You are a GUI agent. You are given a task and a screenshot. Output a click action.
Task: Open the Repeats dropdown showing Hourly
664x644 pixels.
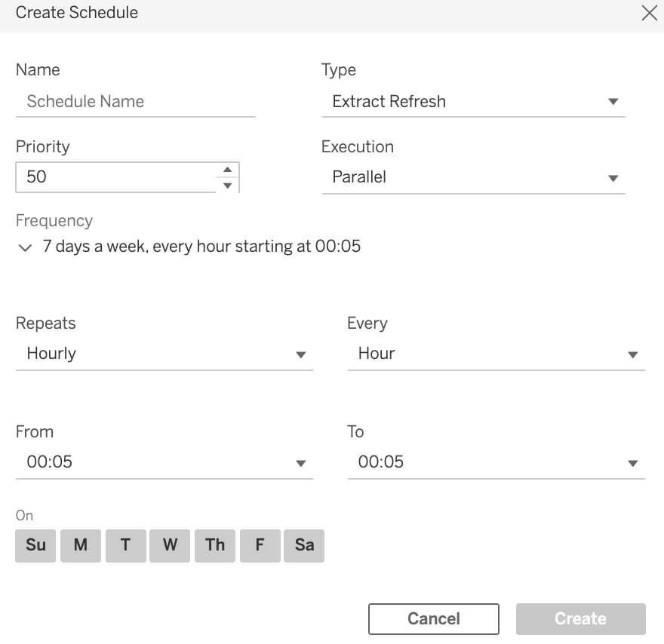tap(164, 354)
